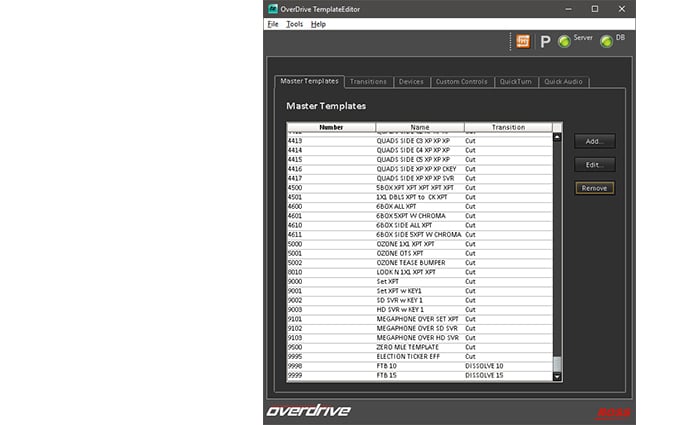Select row LOOK N 1X1 XPT XPT
This screenshot has height=425, width=700.
click(420, 272)
